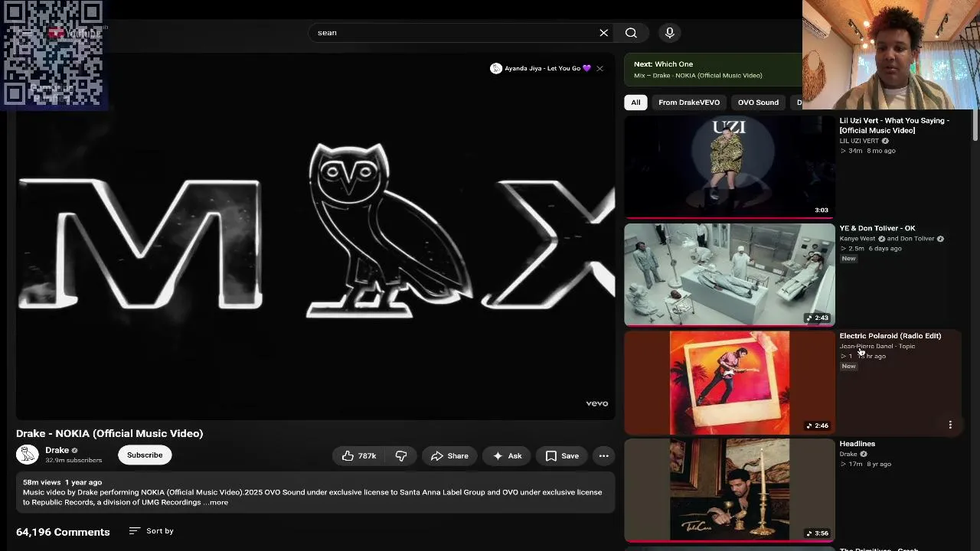Open Drake channel name below video title
Screen dimensions: 980x551
point(57,450)
